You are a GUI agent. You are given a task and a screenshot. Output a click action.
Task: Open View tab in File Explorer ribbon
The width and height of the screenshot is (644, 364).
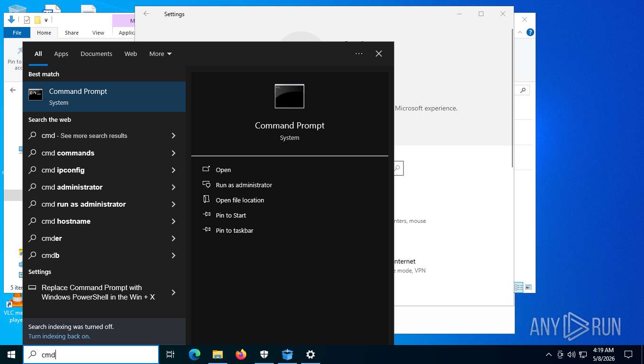click(x=98, y=33)
